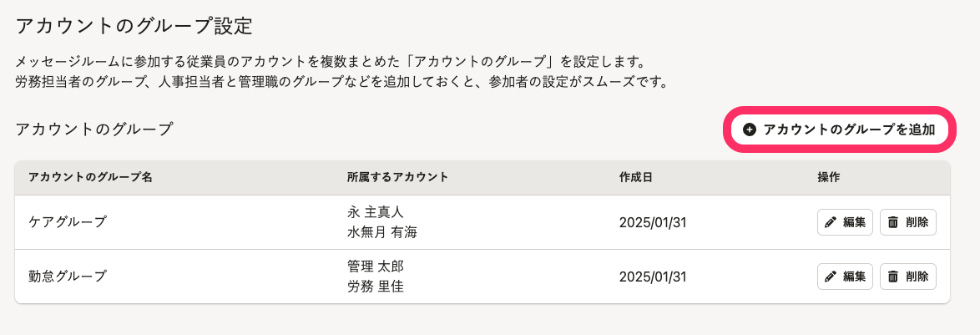Select the 勤怠グループ group name

pos(68,276)
